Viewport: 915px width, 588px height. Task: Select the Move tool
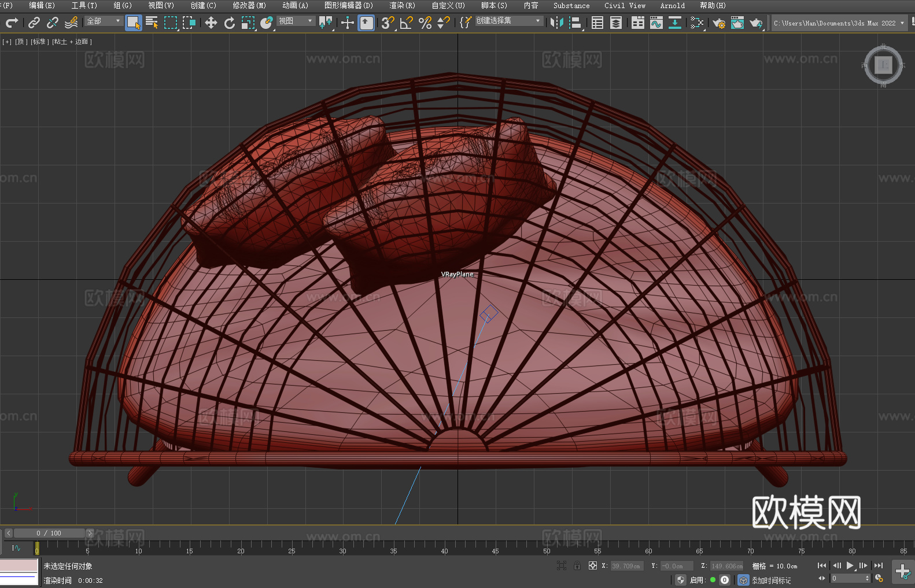pos(211,23)
